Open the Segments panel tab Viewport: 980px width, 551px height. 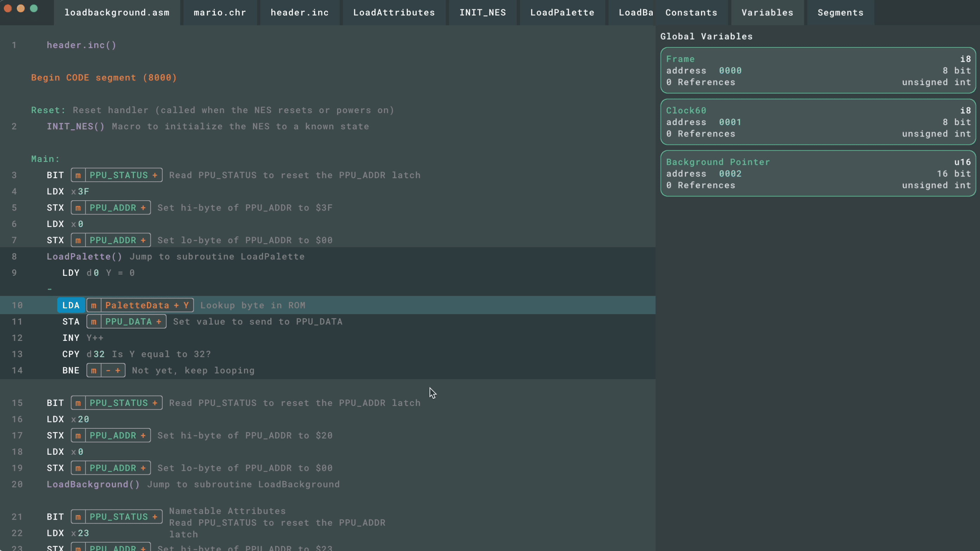(840, 12)
